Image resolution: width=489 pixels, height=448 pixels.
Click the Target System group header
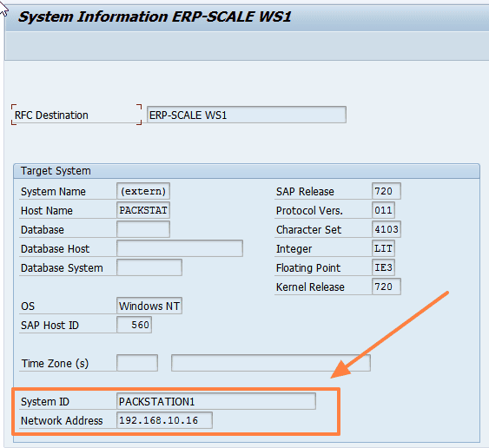coord(247,171)
